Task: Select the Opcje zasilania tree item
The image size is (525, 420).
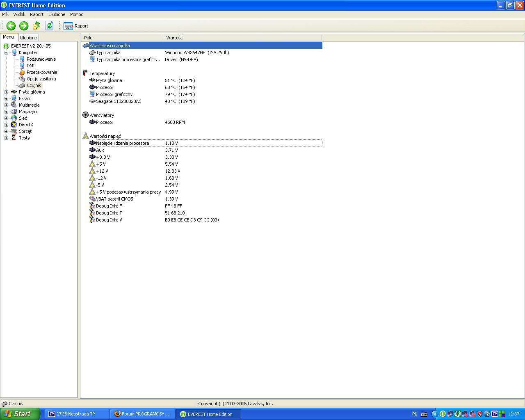Action: pyautogui.click(x=41, y=79)
